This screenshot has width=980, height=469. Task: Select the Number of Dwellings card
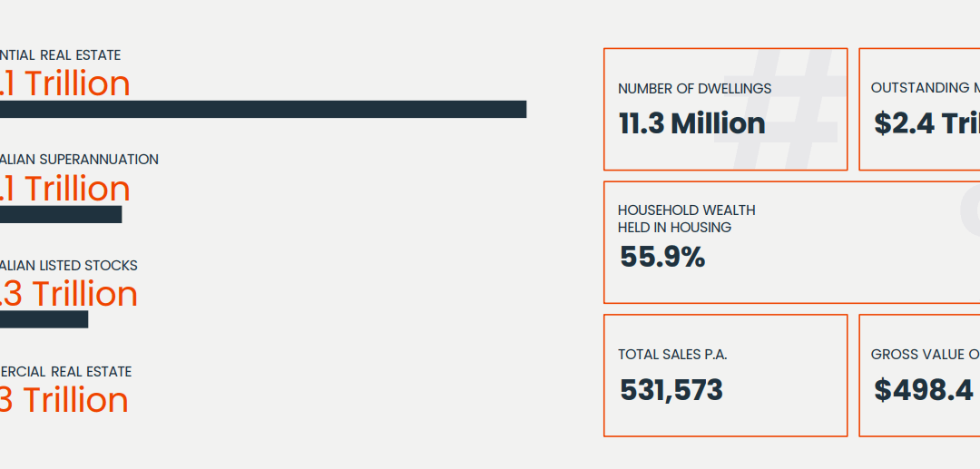point(726,109)
